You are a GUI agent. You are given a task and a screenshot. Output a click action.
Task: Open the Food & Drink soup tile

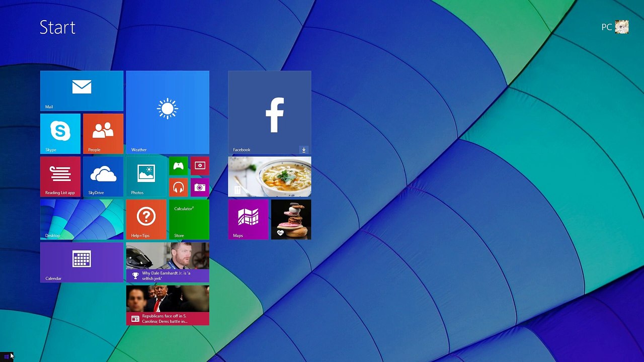[x=270, y=176]
